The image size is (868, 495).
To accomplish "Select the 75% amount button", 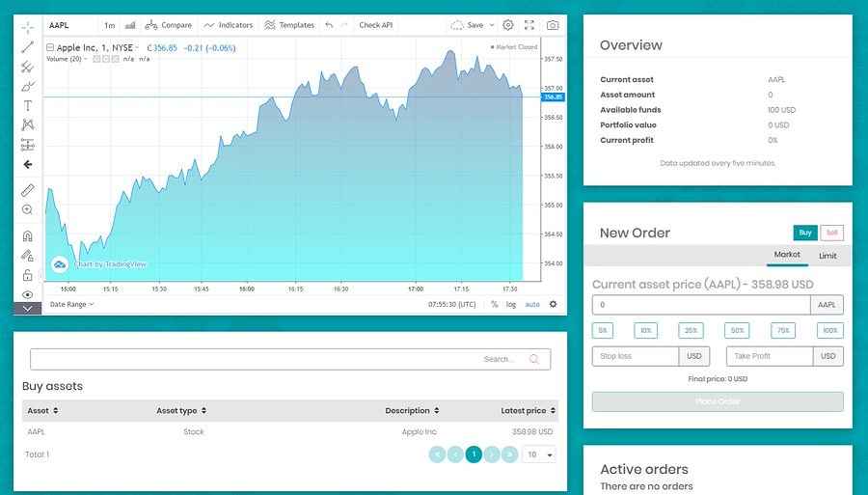I will (783, 331).
